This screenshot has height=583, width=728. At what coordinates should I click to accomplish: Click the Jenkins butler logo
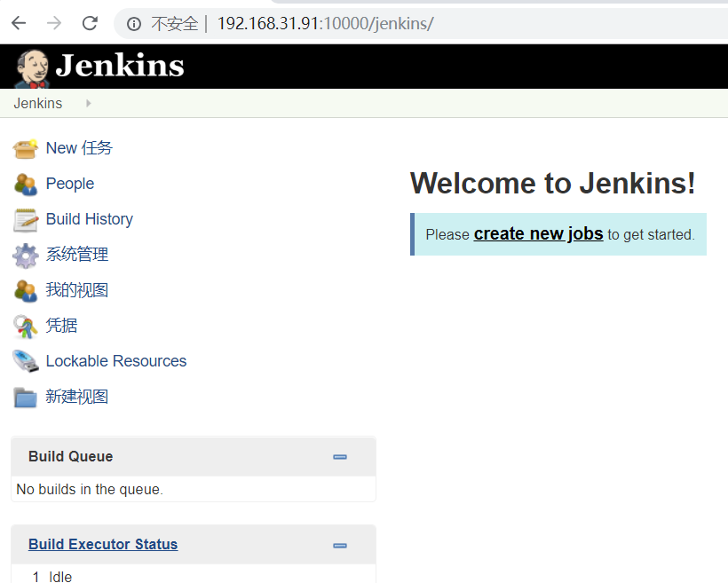click(x=32, y=68)
